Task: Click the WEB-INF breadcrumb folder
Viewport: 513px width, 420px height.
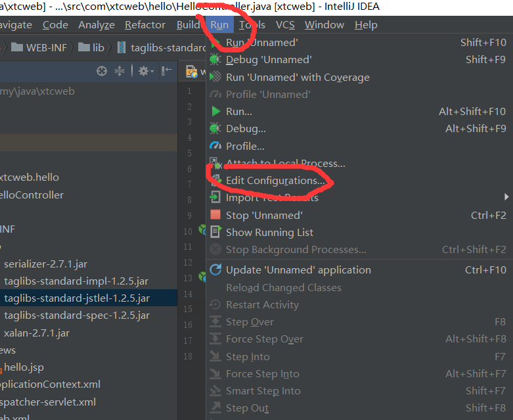Action: coord(39,48)
